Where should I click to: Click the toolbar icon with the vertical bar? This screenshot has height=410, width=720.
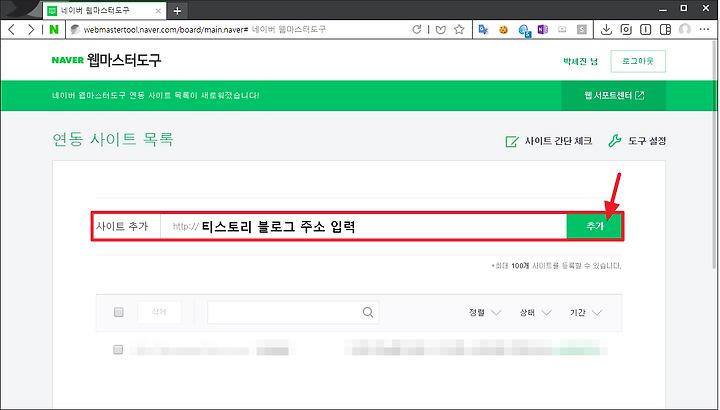(646, 30)
